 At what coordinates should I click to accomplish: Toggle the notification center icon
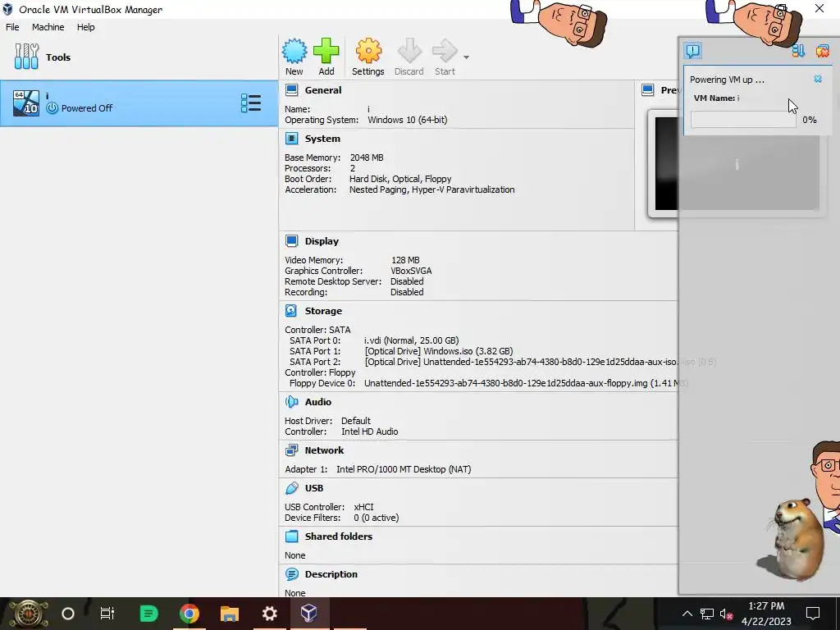(692, 51)
